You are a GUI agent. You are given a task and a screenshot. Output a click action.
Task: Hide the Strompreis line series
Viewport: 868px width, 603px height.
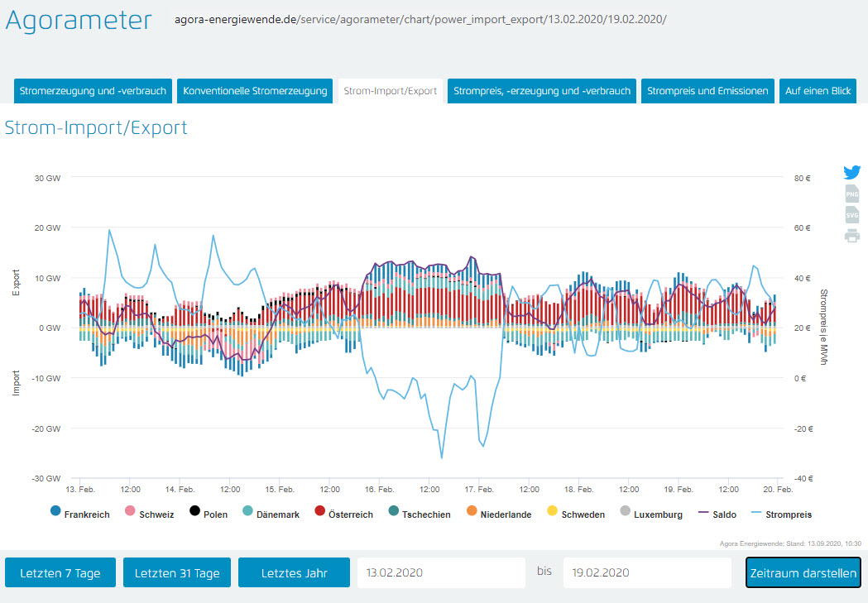(x=782, y=514)
